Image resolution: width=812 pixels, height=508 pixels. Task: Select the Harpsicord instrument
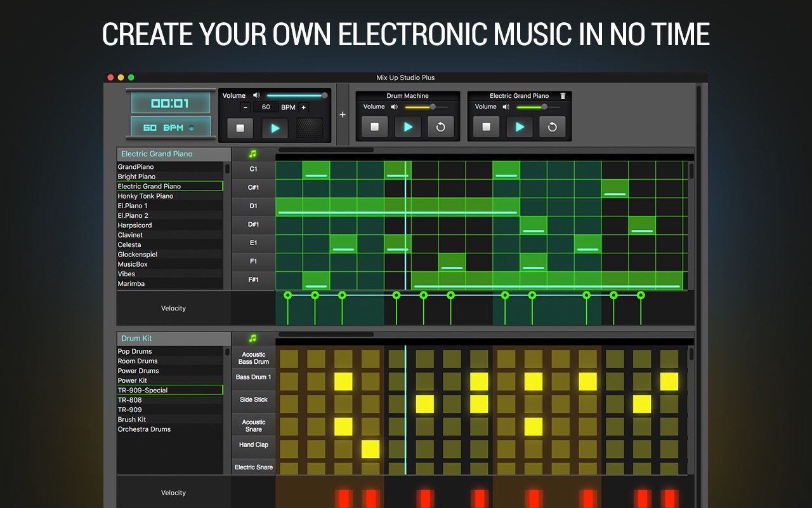(x=169, y=225)
